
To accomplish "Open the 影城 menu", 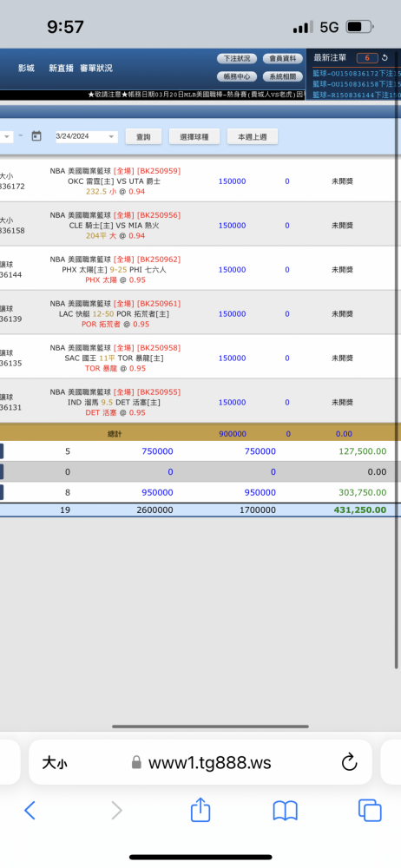I will point(26,68).
